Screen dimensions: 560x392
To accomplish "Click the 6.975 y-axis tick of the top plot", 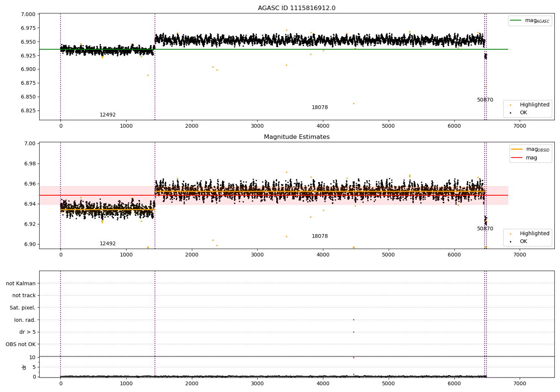I will pos(28,28).
